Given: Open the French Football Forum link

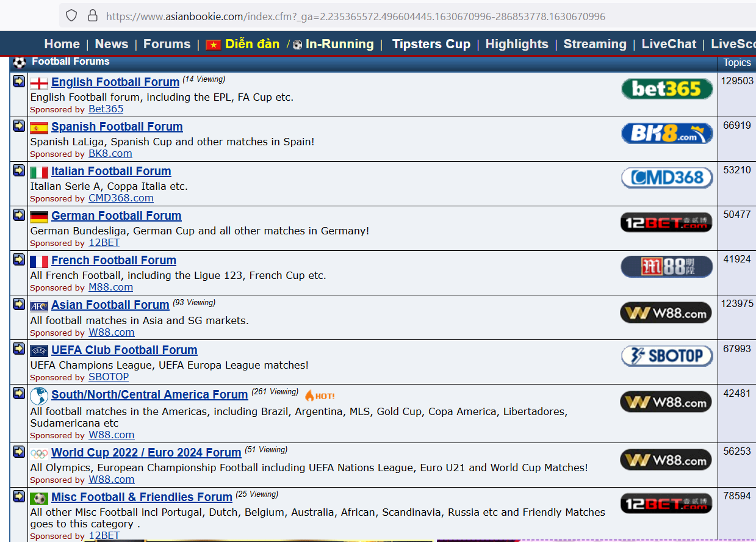Looking at the screenshot, I should (113, 260).
